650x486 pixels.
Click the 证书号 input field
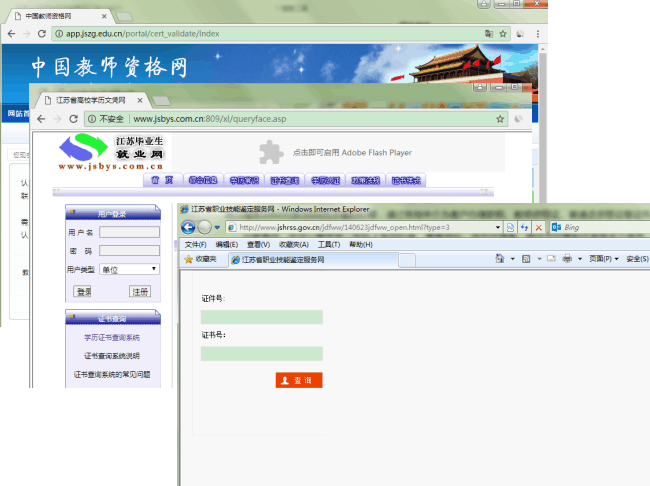tap(262, 354)
